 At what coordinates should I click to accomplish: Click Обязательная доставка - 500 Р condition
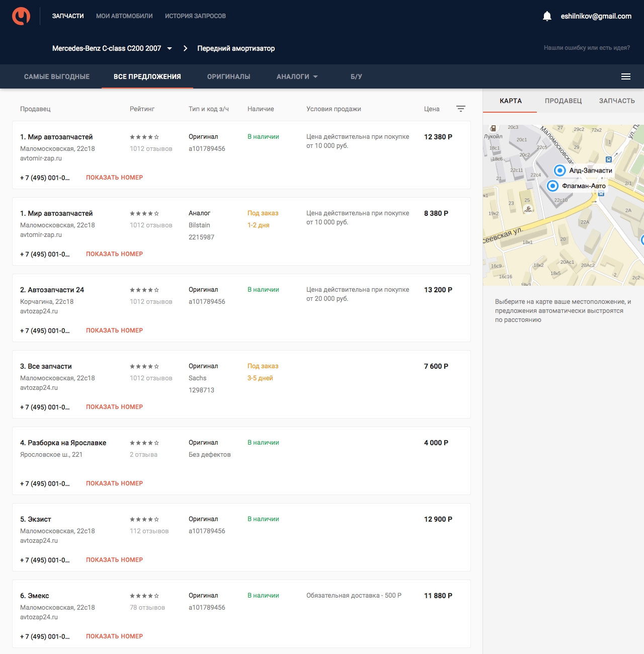point(354,595)
